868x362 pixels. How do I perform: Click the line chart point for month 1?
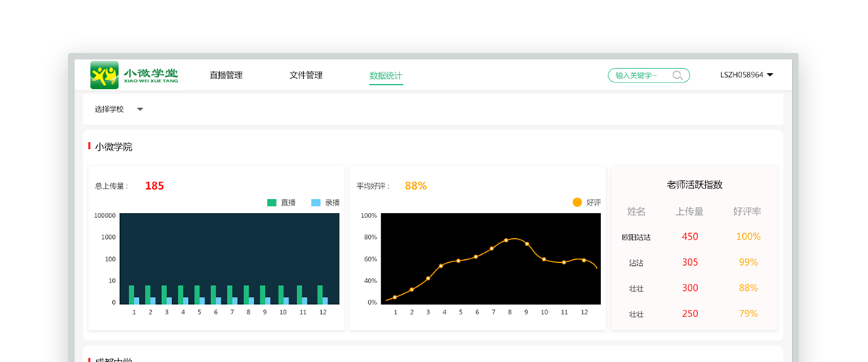pos(394,298)
